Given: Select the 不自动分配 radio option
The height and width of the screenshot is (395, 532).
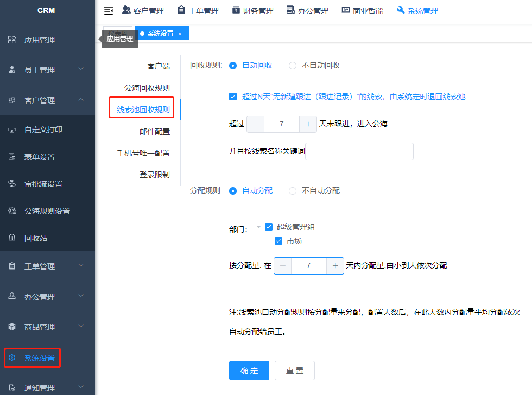Looking at the screenshot, I should point(293,191).
